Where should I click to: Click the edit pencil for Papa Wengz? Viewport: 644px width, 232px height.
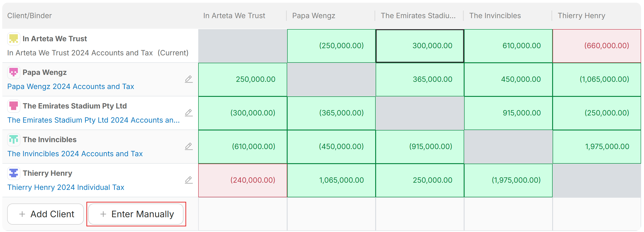189,79
